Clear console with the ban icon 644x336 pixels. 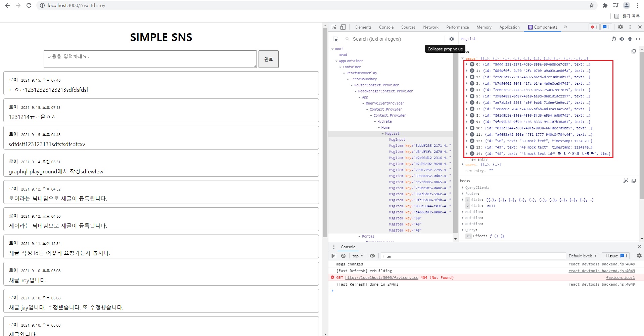(343, 256)
